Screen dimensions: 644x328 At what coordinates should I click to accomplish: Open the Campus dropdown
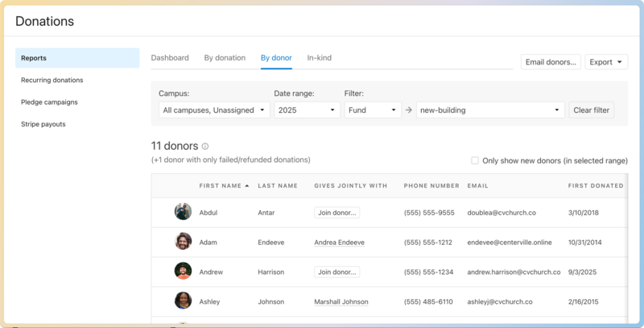(213, 110)
